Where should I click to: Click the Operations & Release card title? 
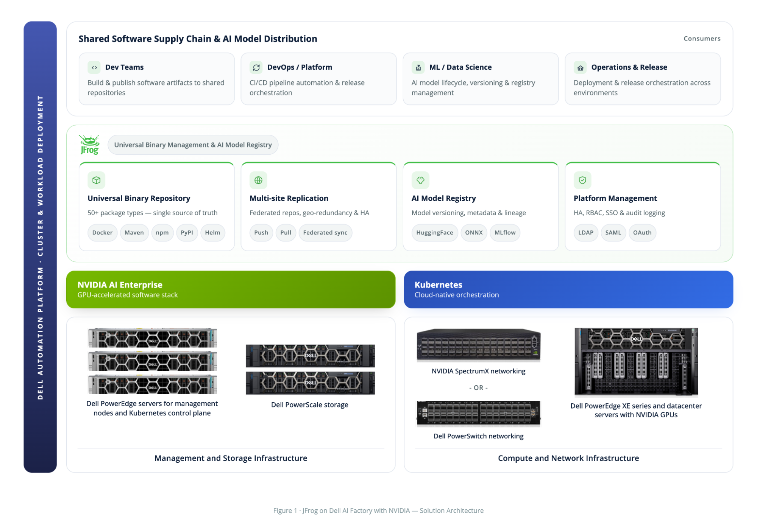coord(629,67)
